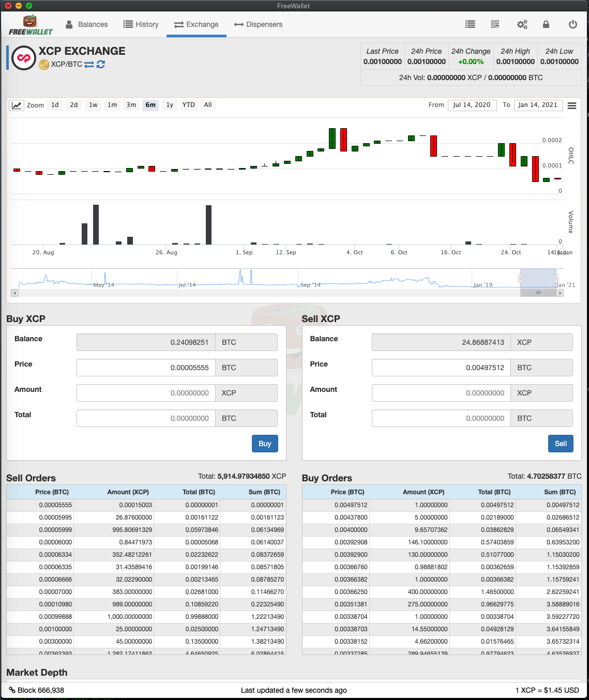Viewport: 589px width, 700px height.
Task: Select buy order priced 0.00497512
Action: pos(442,505)
